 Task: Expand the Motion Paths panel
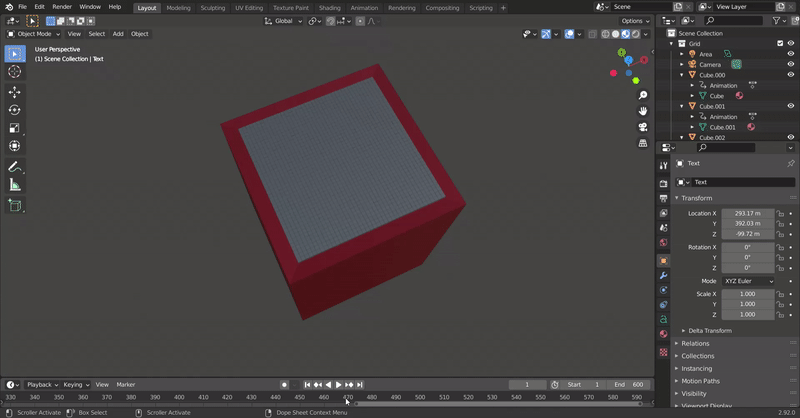click(700, 381)
